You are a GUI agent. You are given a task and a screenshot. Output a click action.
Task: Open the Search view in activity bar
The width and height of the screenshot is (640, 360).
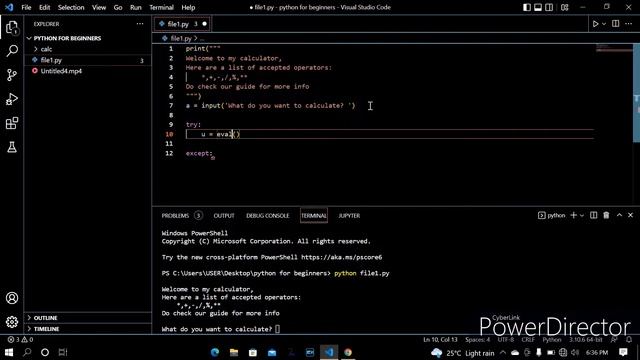point(12,51)
